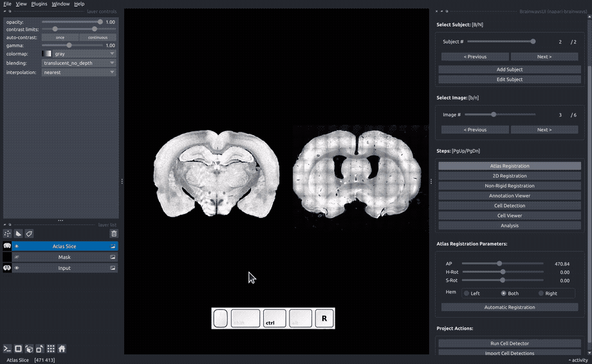Click the Add Subject button
This screenshot has width=592, height=364.
click(x=510, y=69)
